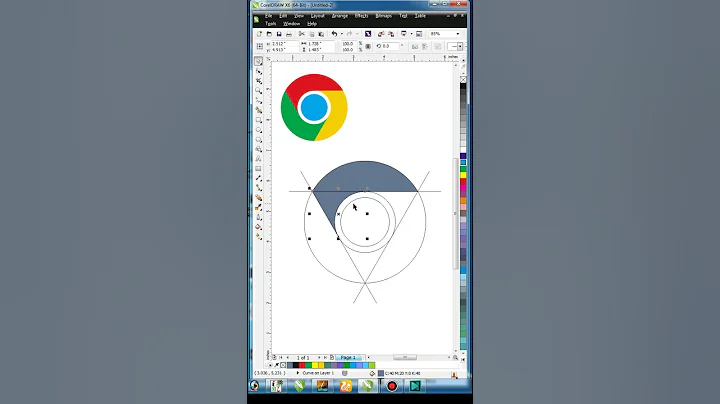Screen dimensions: 720x404
Task: Select the Pick tool in toolbox
Action: (x=259, y=61)
